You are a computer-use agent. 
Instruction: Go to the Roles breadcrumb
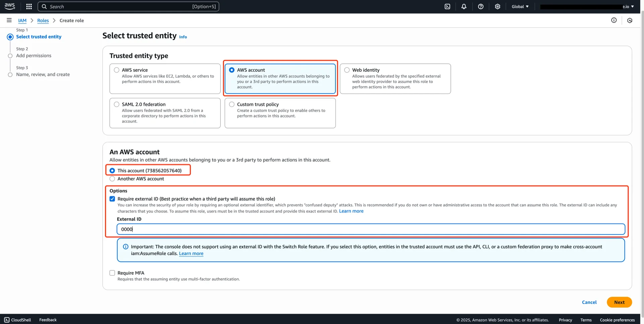pyautogui.click(x=43, y=20)
